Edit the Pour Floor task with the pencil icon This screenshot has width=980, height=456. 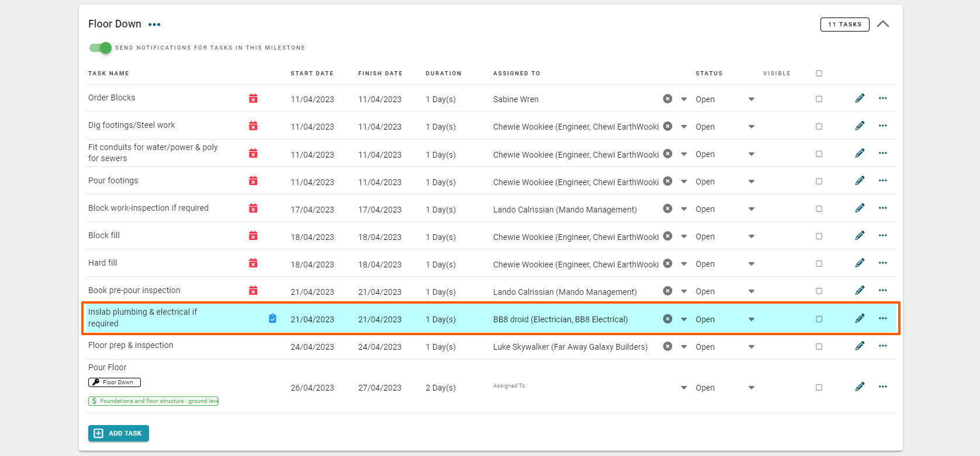pyautogui.click(x=860, y=387)
